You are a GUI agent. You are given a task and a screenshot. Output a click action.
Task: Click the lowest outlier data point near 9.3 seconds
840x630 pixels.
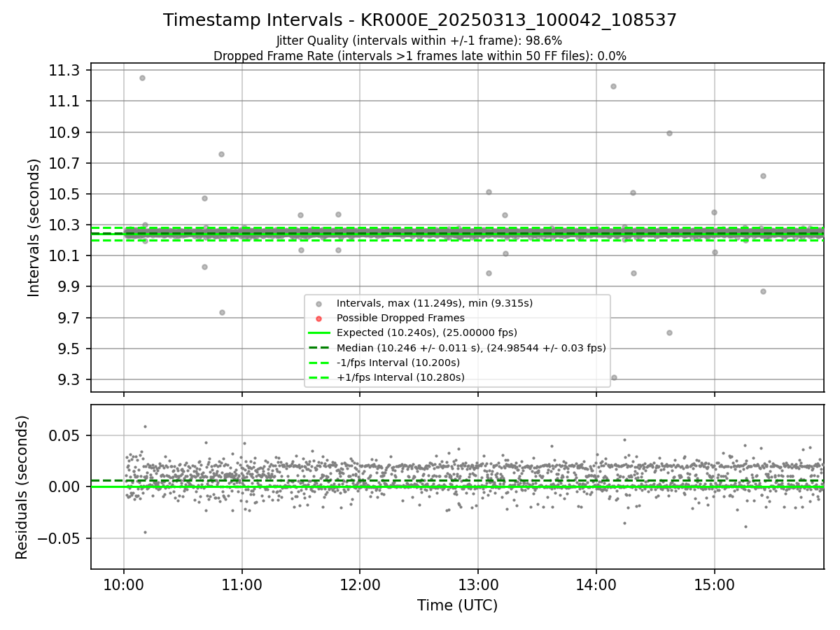614,377
